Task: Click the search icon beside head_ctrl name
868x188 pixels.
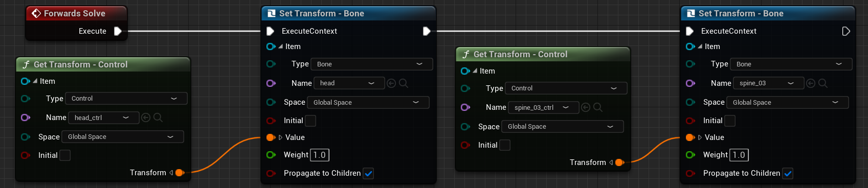Action: (158, 118)
